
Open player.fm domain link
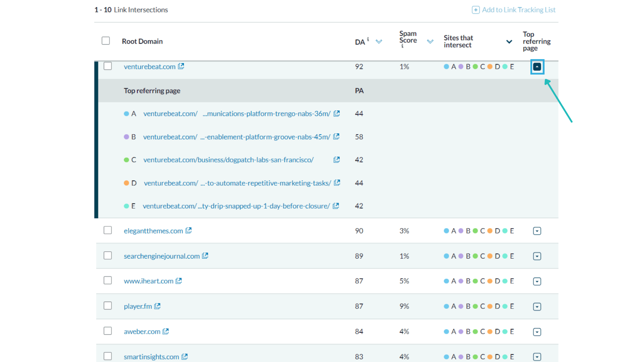138,306
